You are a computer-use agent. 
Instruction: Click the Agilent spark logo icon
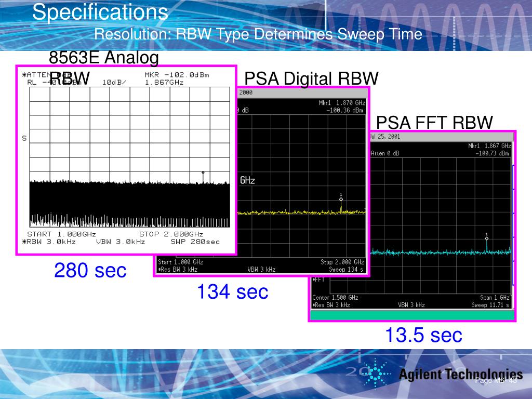pos(376,373)
